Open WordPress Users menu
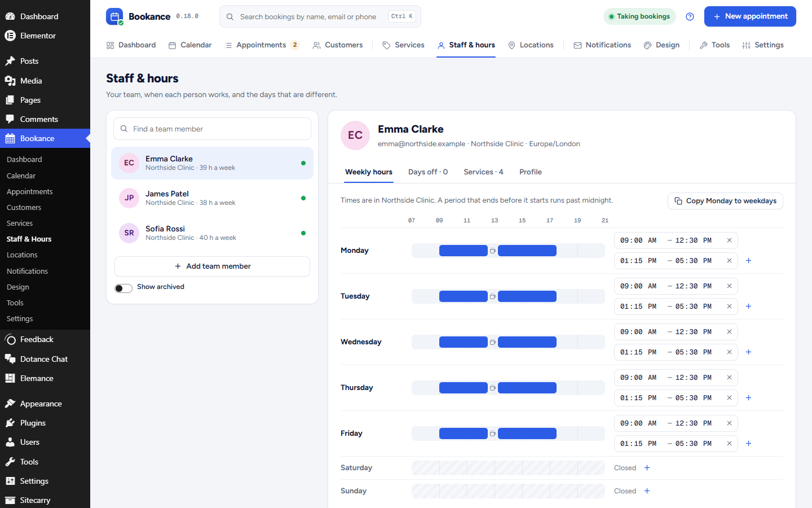 click(x=45, y=442)
